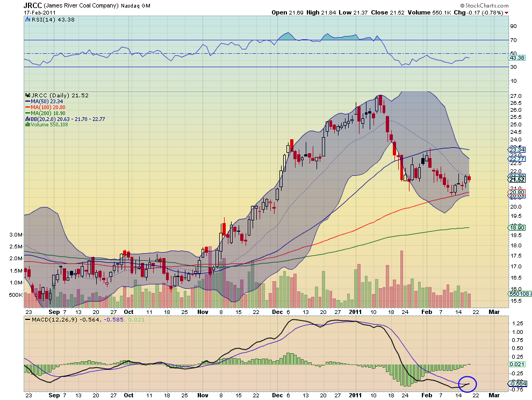Screen dimensions: 532x400
Task: Click the 17-Feb-2011 date label
Action: [x=40, y=12]
